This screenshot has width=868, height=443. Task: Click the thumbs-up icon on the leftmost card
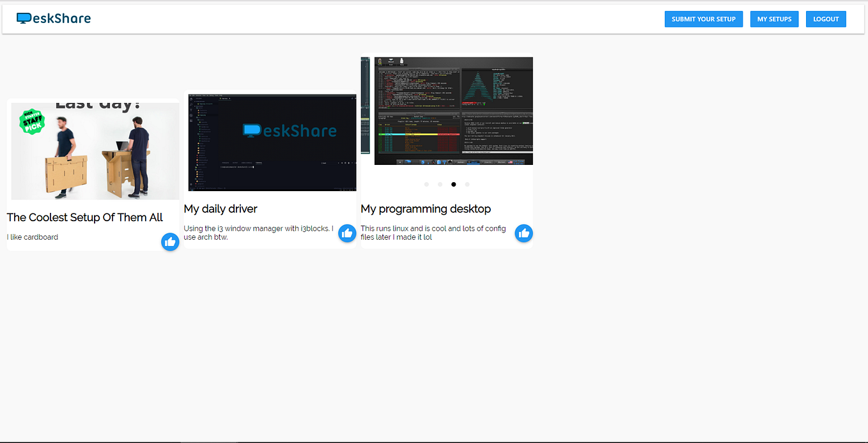pos(170,242)
